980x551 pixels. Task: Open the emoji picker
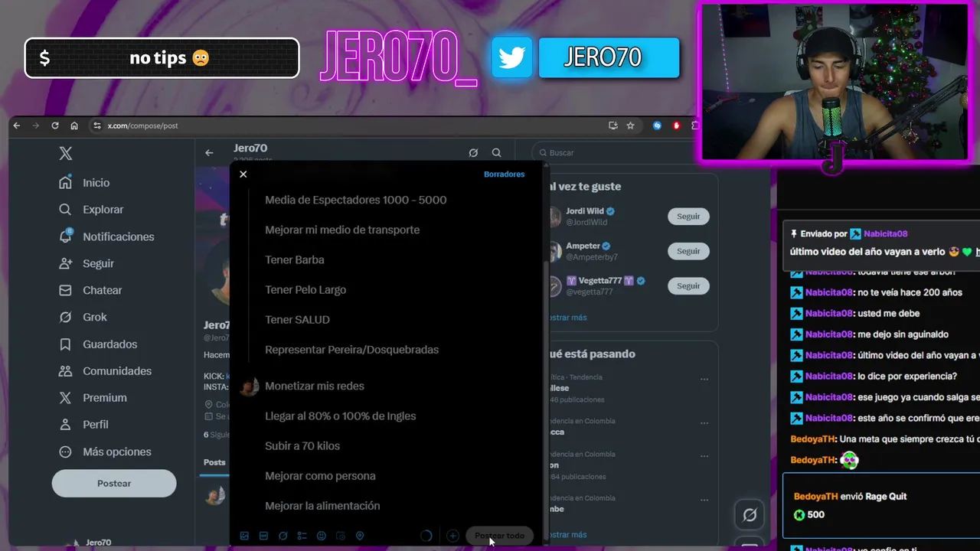(x=322, y=536)
